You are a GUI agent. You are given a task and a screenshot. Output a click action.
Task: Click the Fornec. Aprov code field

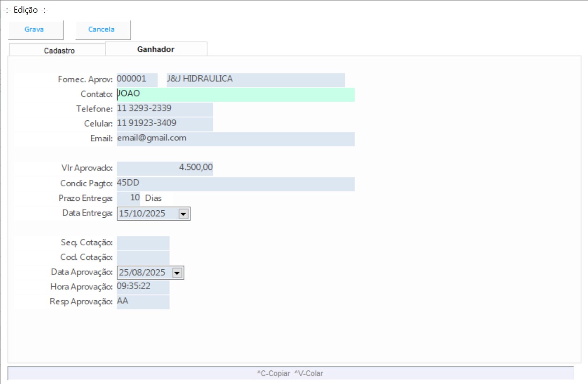tap(137, 79)
